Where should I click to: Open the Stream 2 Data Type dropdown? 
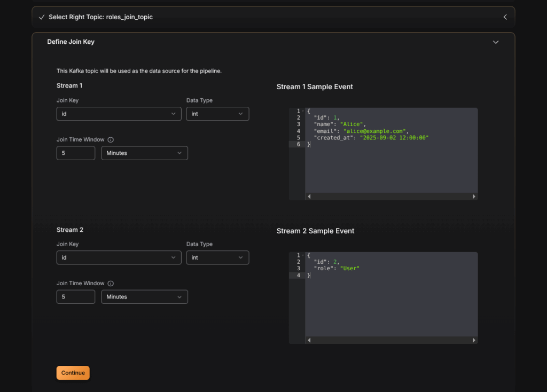[217, 257]
